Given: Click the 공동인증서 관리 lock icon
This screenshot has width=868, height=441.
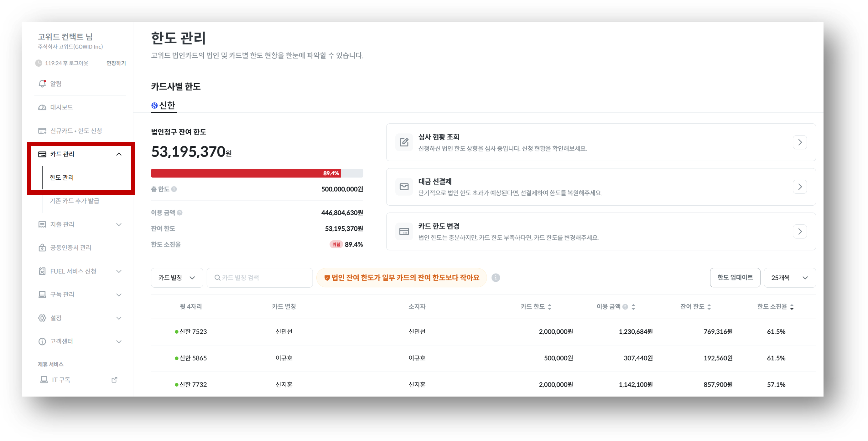Looking at the screenshot, I should [42, 248].
